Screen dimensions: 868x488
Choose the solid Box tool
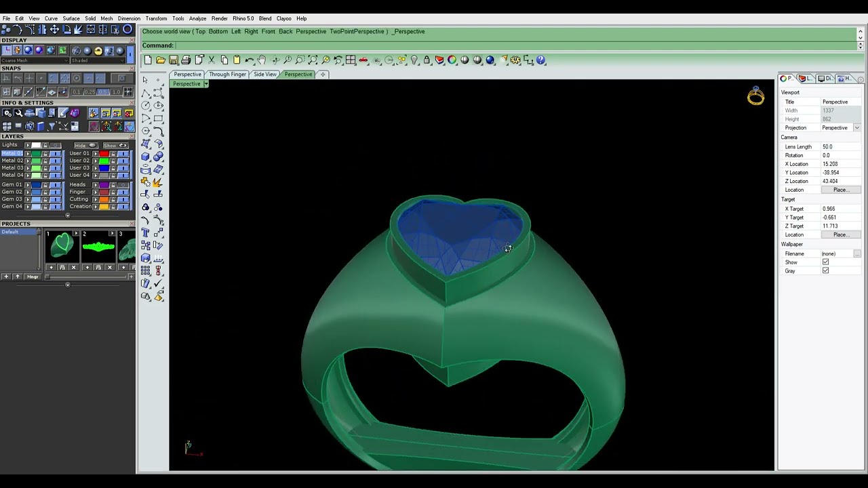click(145, 156)
